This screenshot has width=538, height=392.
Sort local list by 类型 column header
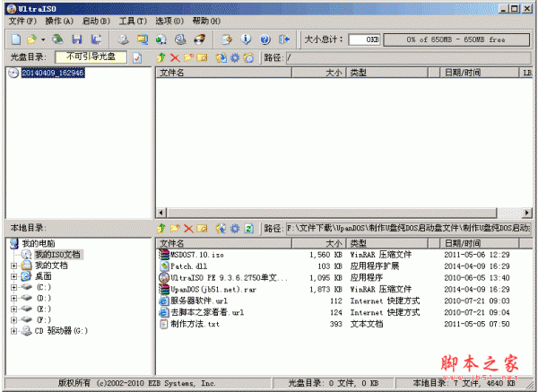click(x=387, y=244)
